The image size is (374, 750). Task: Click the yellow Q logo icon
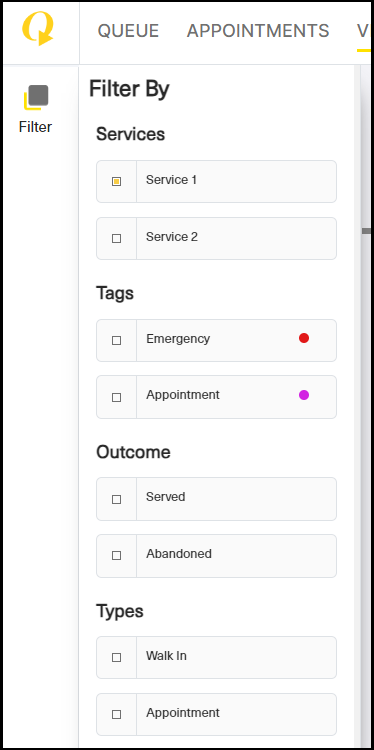pyautogui.click(x=38, y=29)
